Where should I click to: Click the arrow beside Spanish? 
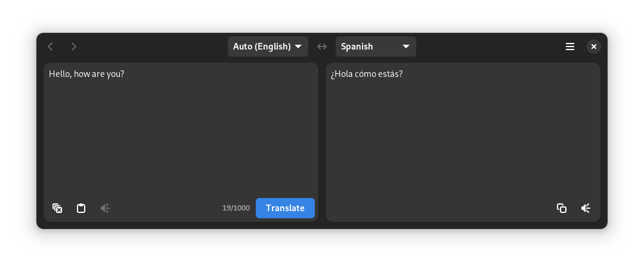[406, 47]
